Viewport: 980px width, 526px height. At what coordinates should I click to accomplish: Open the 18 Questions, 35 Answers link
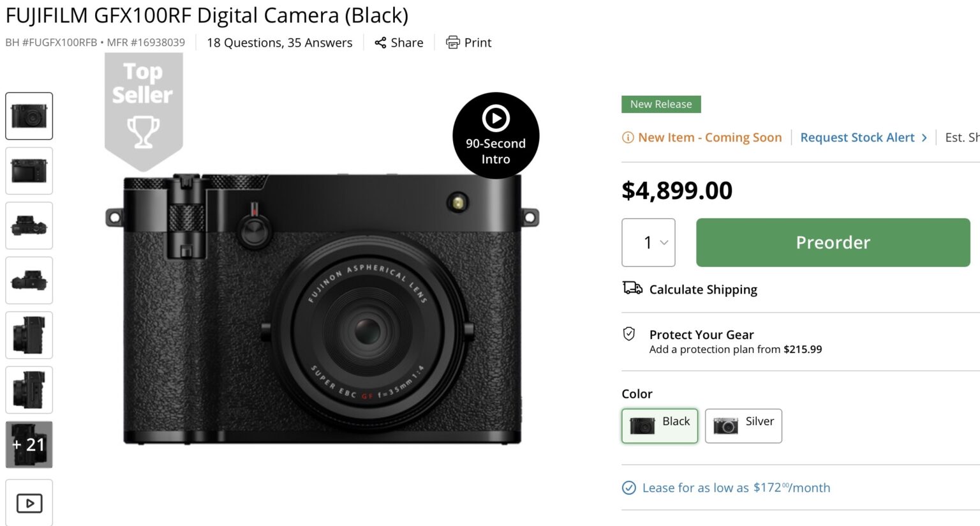[279, 43]
